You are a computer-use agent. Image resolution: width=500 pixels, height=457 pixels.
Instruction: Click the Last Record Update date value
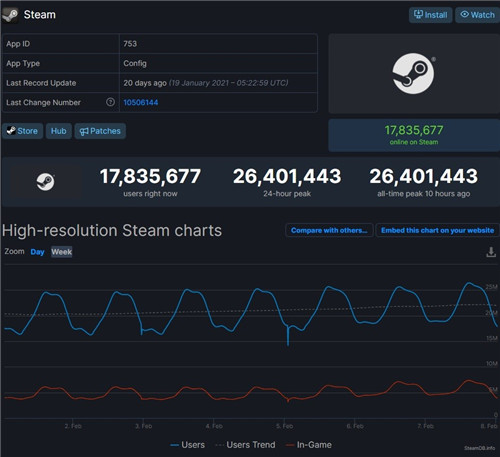coord(206,83)
